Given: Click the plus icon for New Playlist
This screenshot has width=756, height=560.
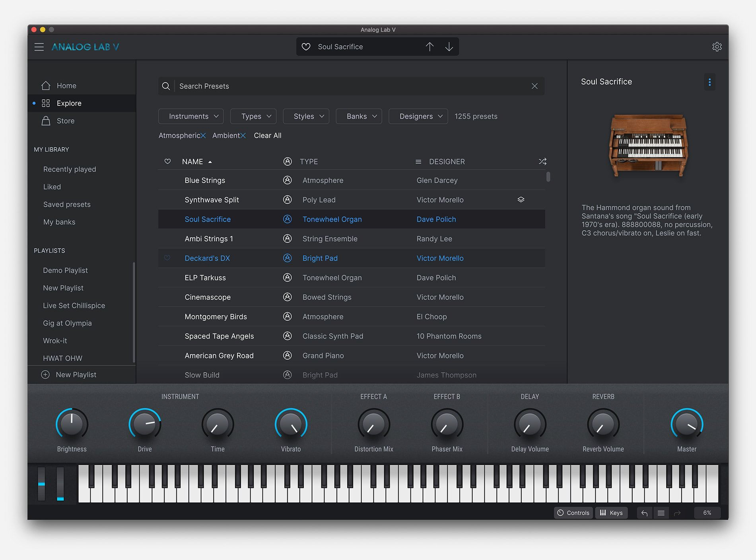Looking at the screenshot, I should click(45, 374).
